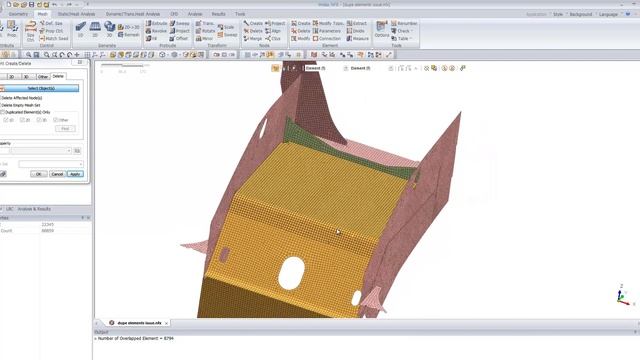Switch to the Dynamic/Trans.Heat Analysis tab
Image resolution: width=640 pixels, height=360 pixels.
tap(133, 14)
